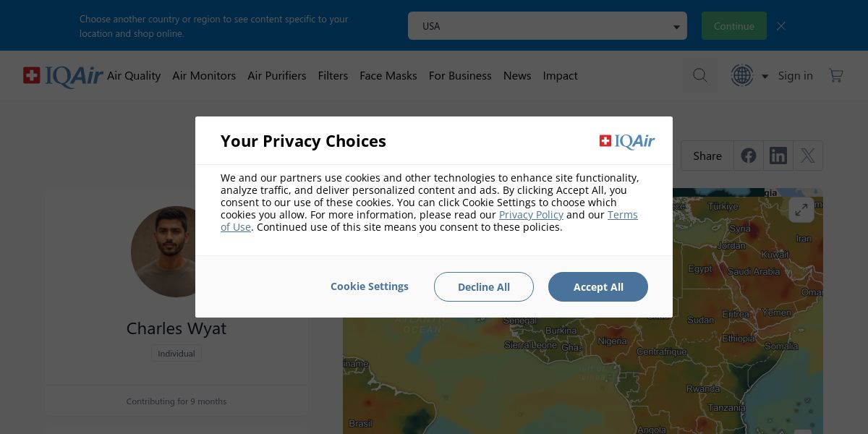Go to the For Business menu
Screen dimensions: 868x434
(460, 75)
